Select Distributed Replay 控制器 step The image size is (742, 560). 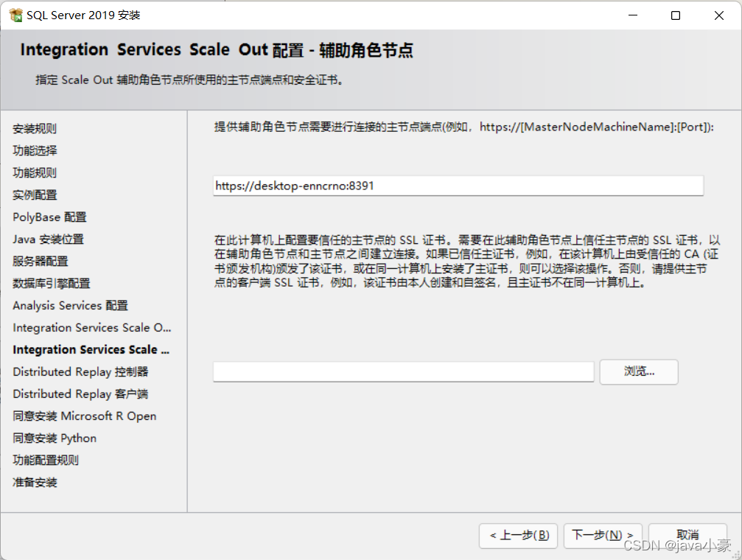click(x=80, y=371)
